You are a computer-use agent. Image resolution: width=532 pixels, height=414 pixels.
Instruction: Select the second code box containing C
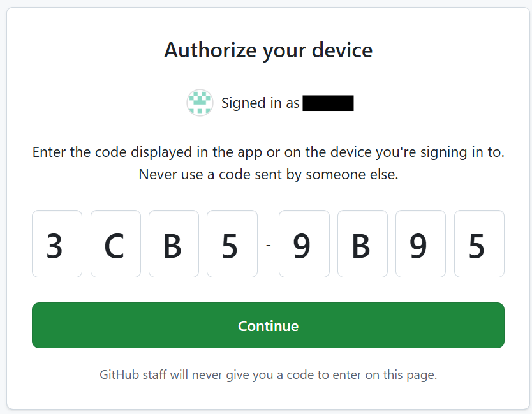click(115, 244)
